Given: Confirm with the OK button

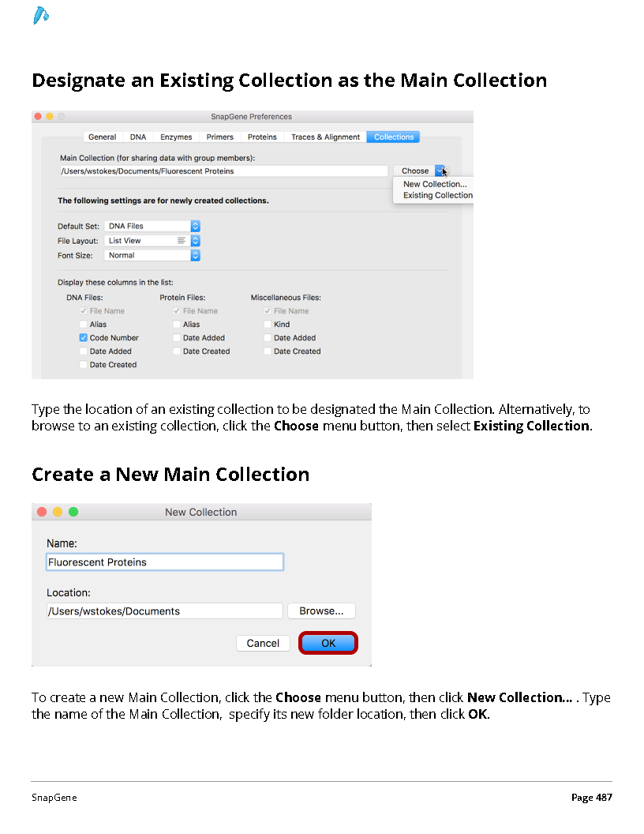Looking at the screenshot, I should click(x=328, y=643).
